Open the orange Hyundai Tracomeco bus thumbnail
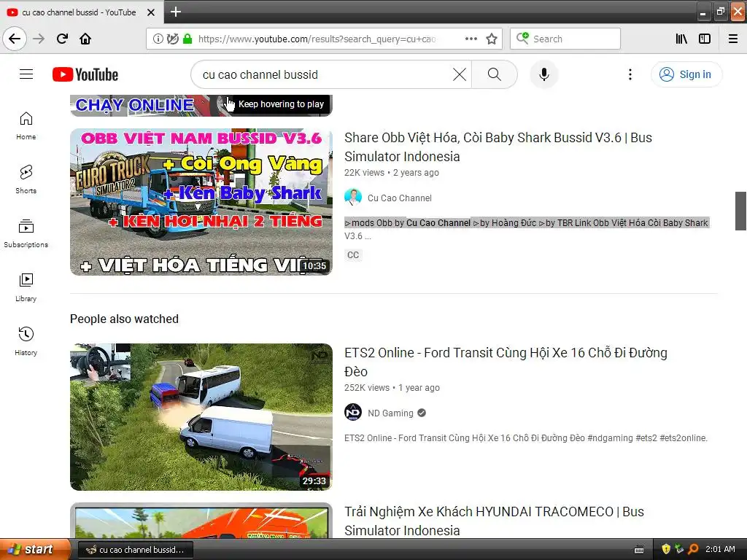The width and height of the screenshot is (747, 560). (x=201, y=521)
